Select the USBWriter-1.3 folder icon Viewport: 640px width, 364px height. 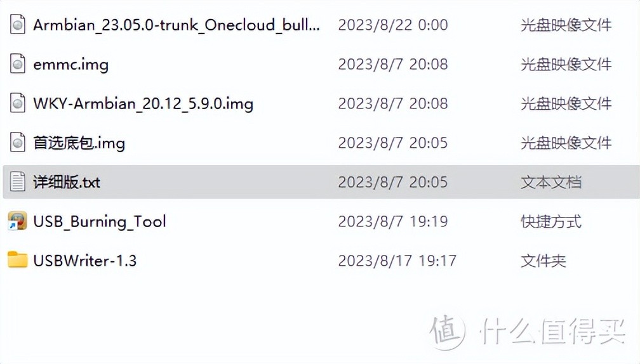point(18,259)
